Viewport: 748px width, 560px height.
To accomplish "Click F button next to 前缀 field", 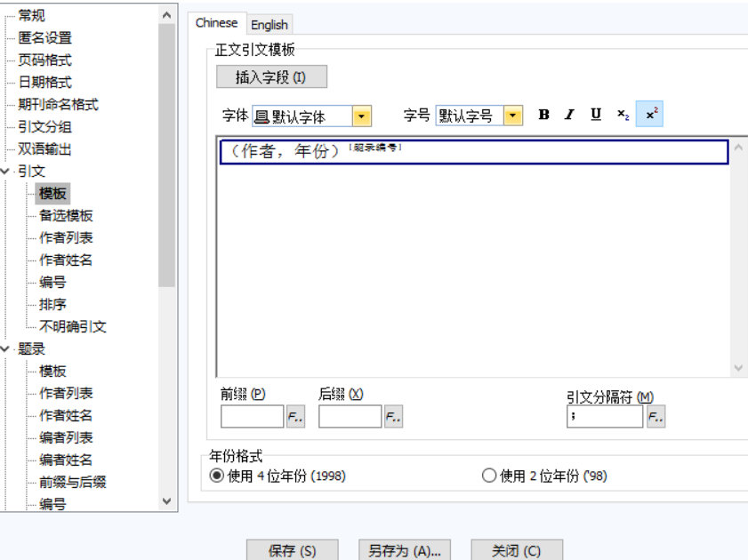I will pyautogui.click(x=295, y=417).
